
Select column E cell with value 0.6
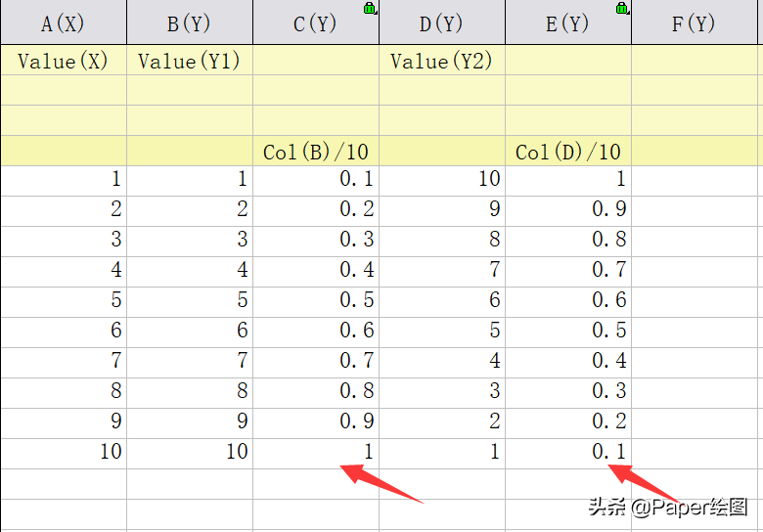568,302
